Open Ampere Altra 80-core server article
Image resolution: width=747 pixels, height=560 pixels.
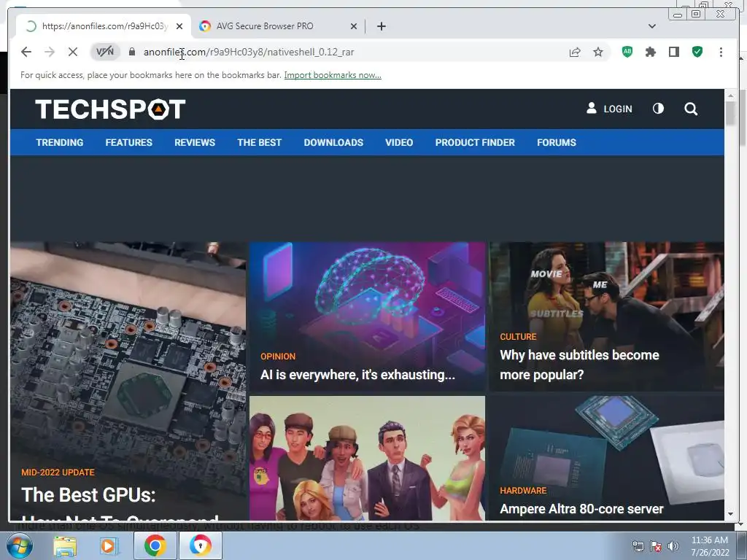point(581,509)
